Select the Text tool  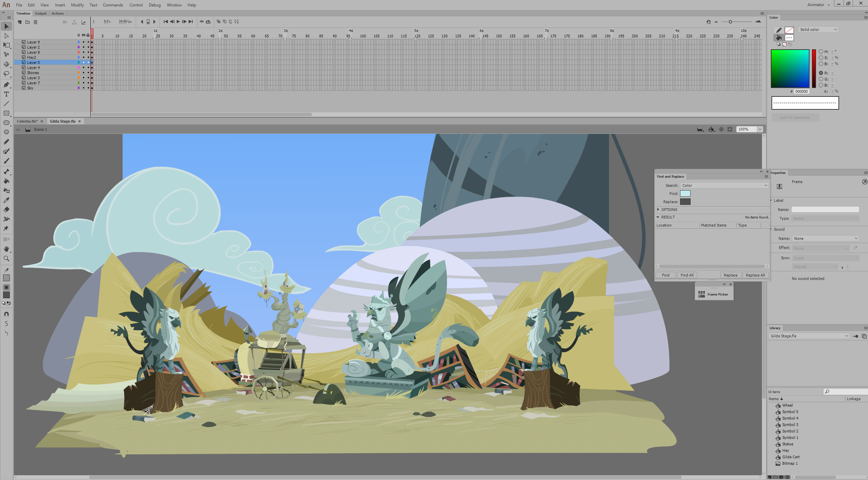point(6,94)
